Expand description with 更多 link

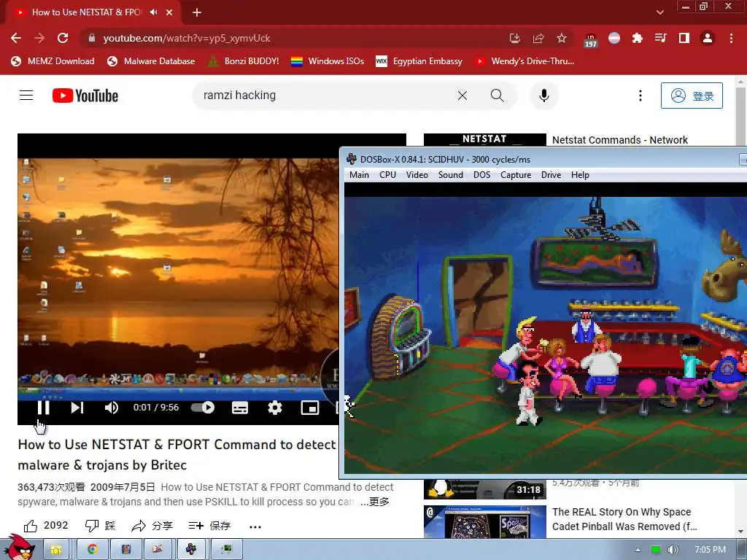click(379, 502)
